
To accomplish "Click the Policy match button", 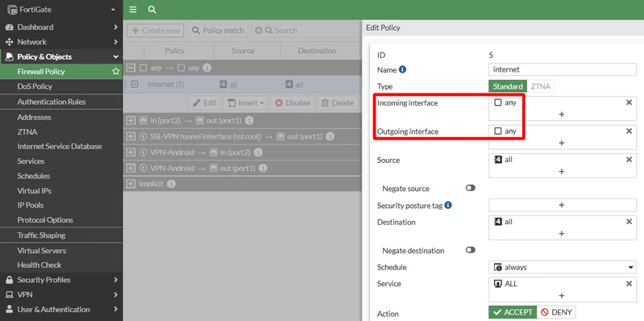I will pos(218,31).
